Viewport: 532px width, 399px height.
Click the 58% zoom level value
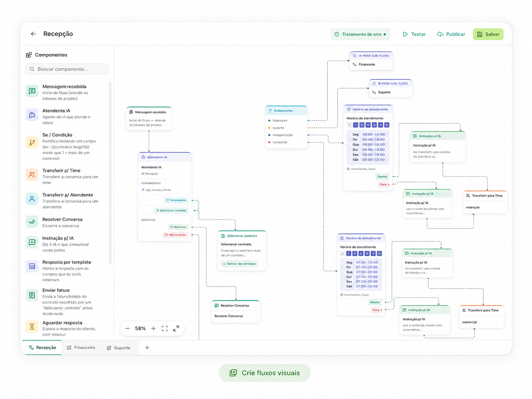click(x=140, y=328)
